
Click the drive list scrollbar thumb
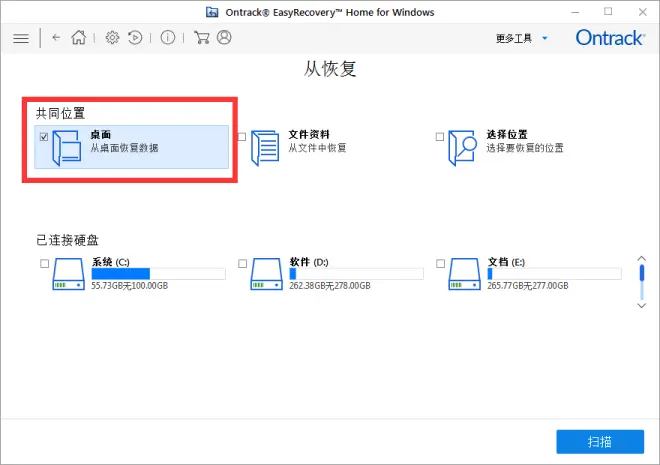coord(641,273)
